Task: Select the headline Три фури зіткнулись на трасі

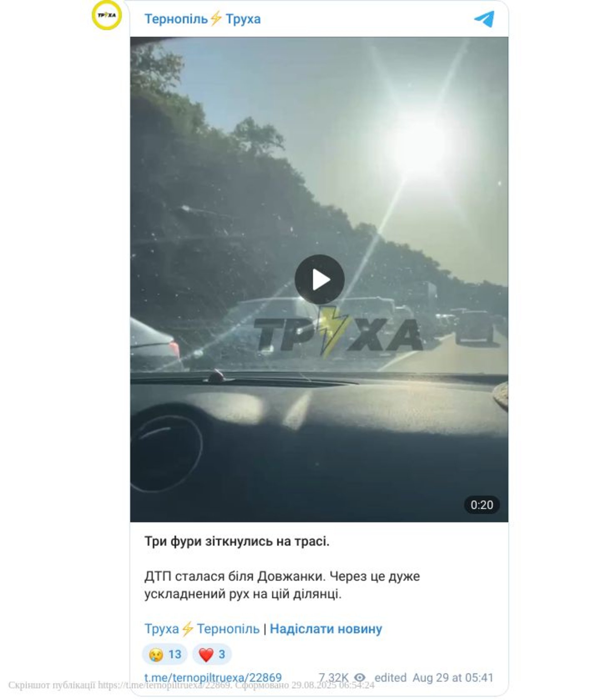Action: (237, 541)
